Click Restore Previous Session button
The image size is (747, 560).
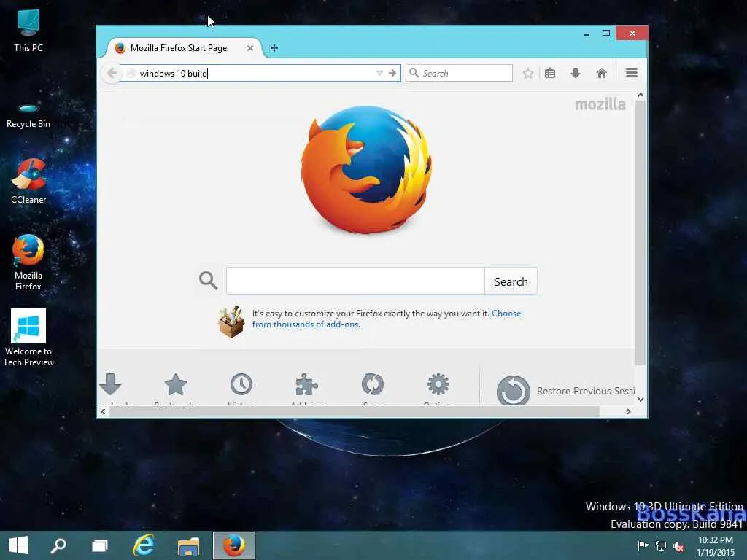[565, 391]
